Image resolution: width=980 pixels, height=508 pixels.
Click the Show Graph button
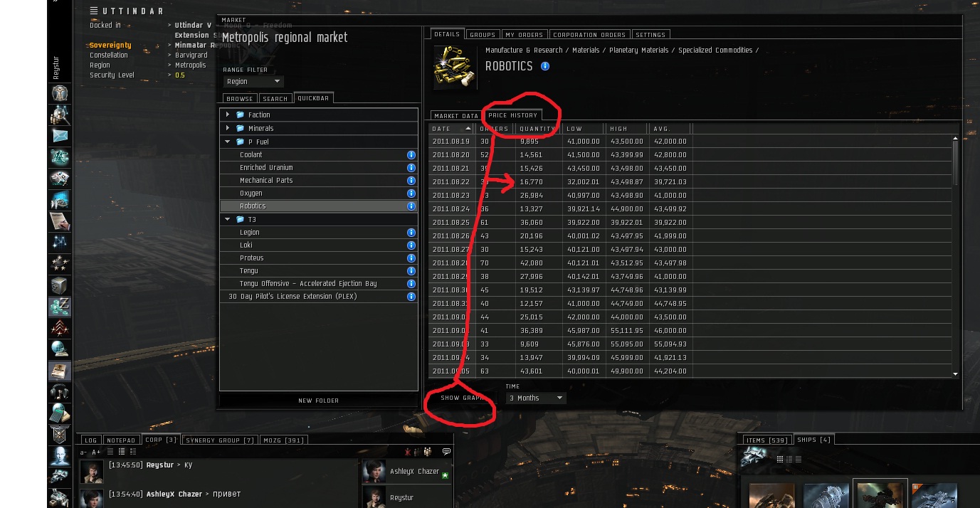463,398
